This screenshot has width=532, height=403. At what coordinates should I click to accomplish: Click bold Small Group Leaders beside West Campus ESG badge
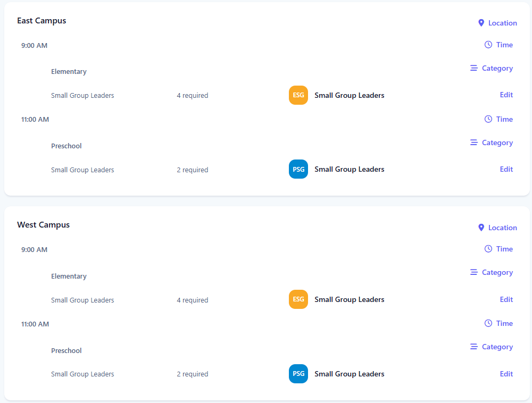pyautogui.click(x=349, y=299)
